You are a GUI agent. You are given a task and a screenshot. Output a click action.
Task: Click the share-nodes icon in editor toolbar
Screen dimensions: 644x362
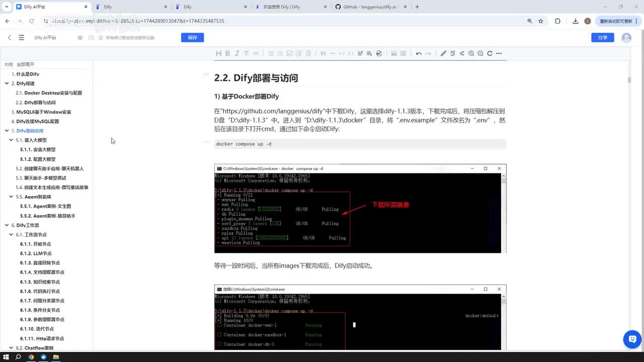coord(462,53)
